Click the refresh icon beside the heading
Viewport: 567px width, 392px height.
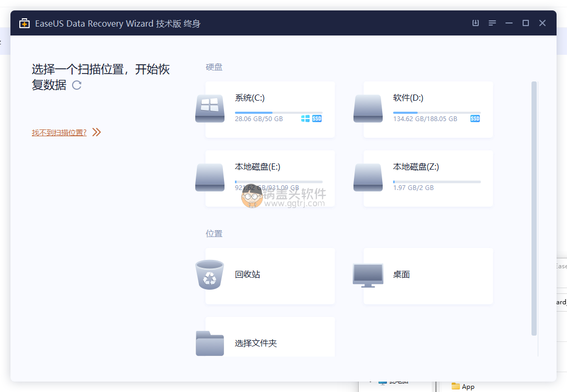coord(77,85)
